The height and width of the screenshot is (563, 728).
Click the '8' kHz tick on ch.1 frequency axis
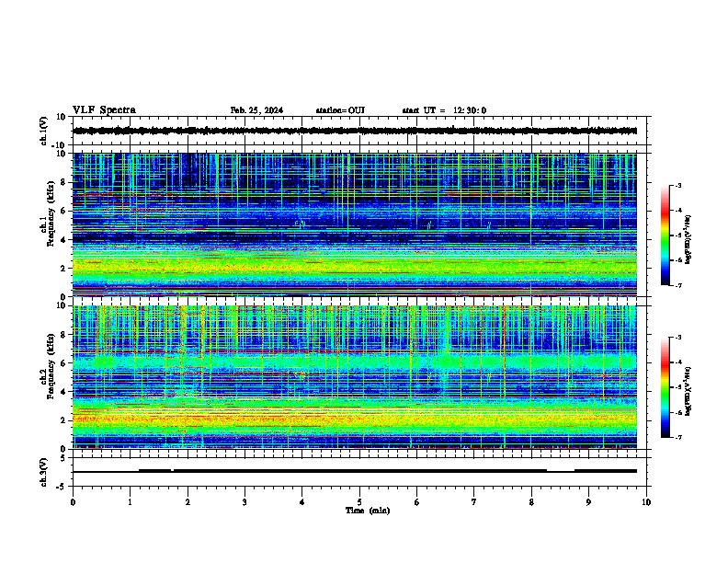63,182
